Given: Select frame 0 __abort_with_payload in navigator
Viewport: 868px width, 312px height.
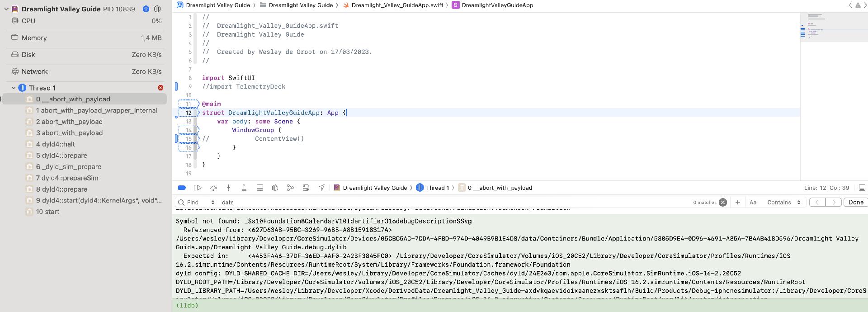Looking at the screenshot, I should pyautogui.click(x=85, y=99).
